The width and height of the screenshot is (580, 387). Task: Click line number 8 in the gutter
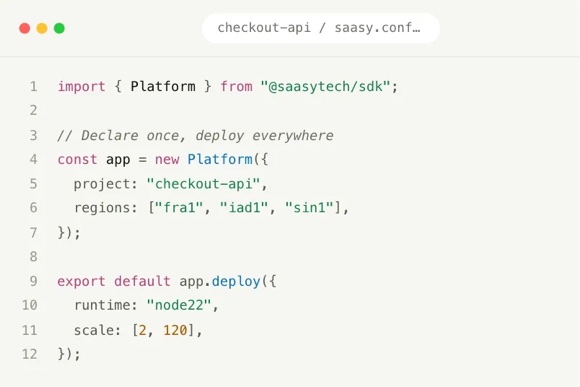coord(34,256)
